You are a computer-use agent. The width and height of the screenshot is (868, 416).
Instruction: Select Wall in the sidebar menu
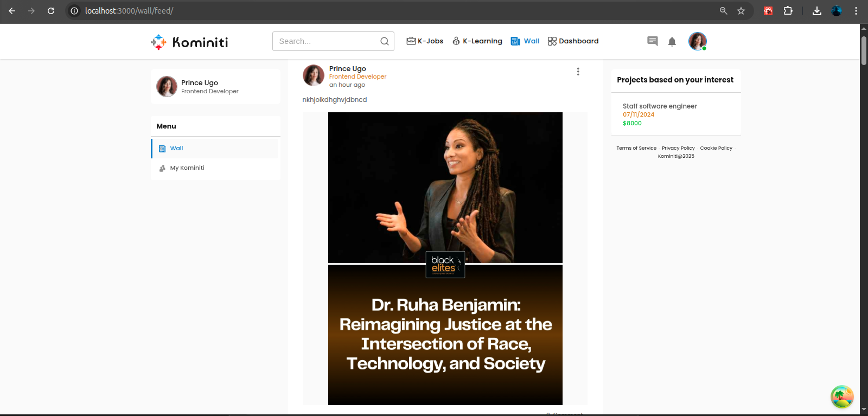click(176, 149)
